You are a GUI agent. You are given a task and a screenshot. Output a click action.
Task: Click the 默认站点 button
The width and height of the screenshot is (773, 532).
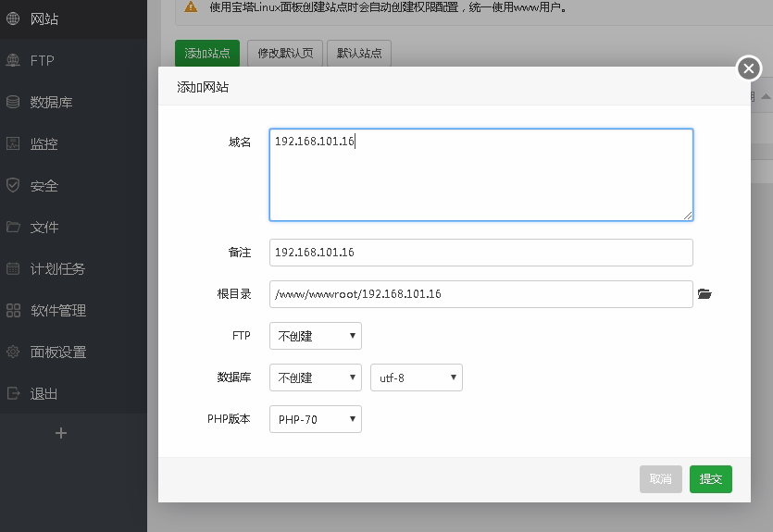pyautogui.click(x=359, y=53)
